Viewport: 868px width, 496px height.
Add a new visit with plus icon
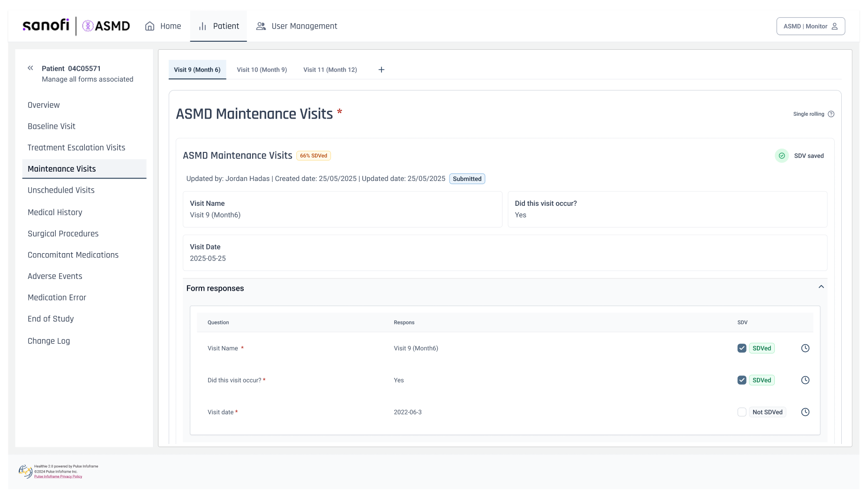coord(382,70)
